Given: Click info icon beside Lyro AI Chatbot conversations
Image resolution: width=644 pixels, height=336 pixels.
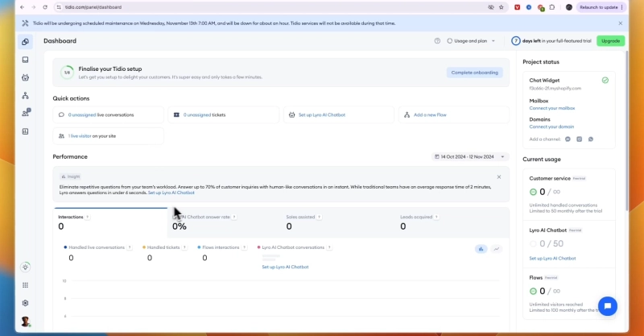Looking at the screenshot, I should [329, 247].
